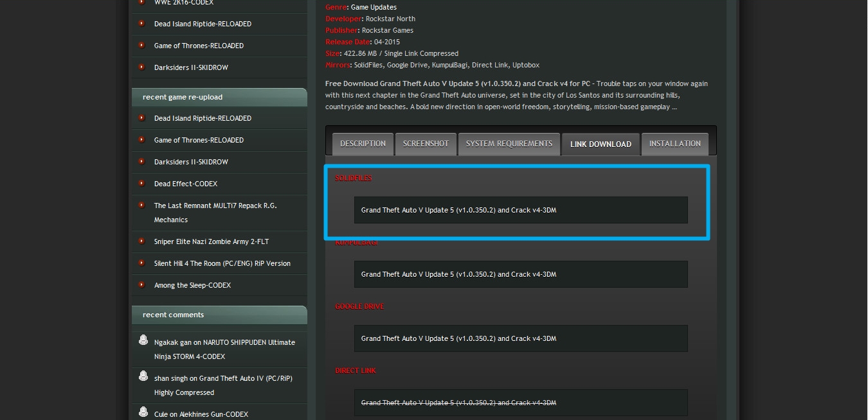Click the KUMPULBAGI download button
Image resolution: width=868 pixels, height=420 pixels.
(x=520, y=274)
